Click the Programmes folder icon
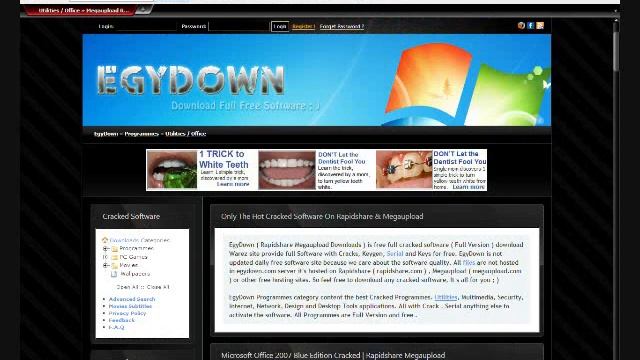This screenshot has width=640, height=360. 115,249
